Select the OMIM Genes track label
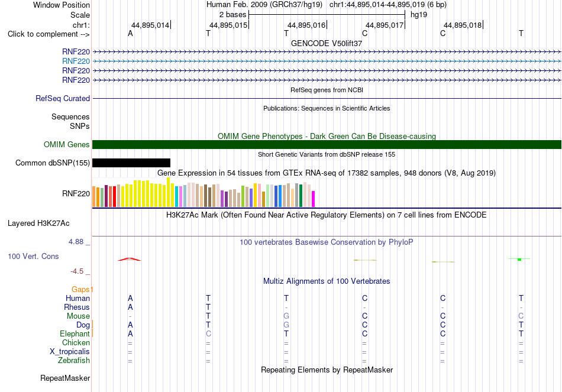This screenshot has height=392, width=562. pos(67,144)
